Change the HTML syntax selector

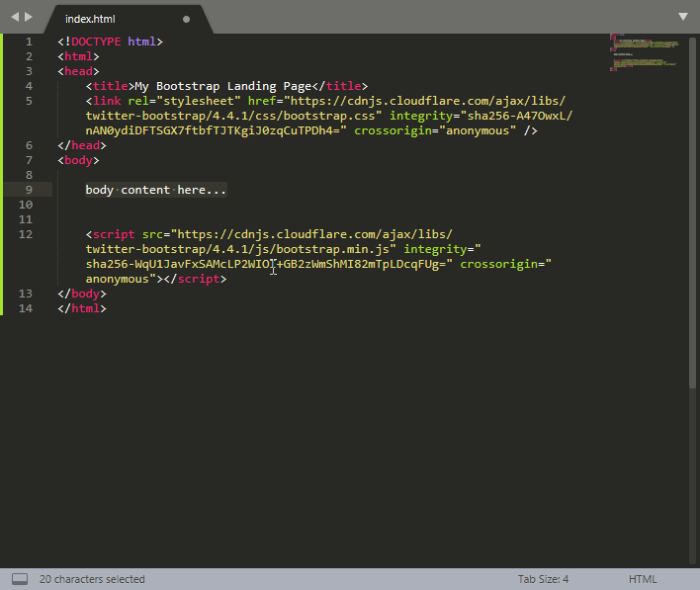[x=643, y=579]
